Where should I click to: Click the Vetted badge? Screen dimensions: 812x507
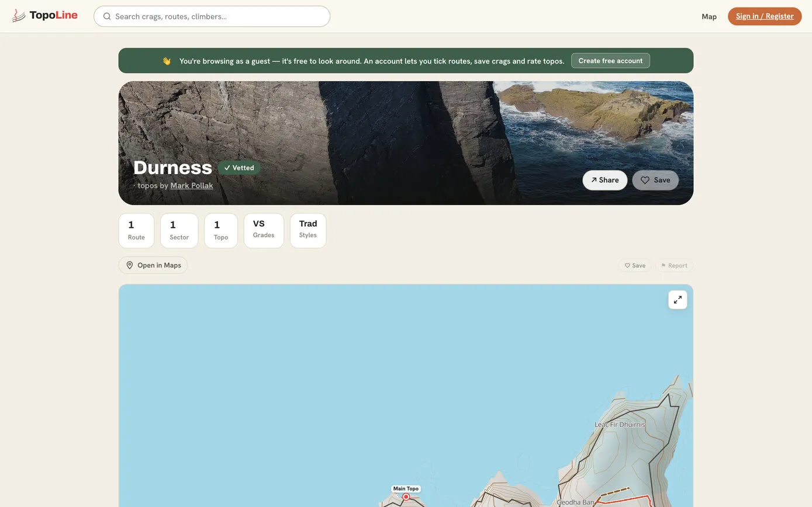pos(239,168)
